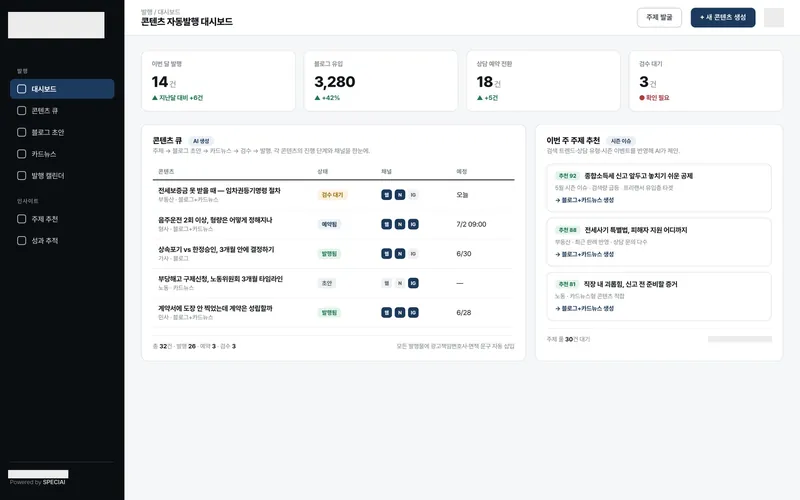Click N channel badge in 상속포기 row
Screen dimensions: 800x500
[x=400, y=254]
